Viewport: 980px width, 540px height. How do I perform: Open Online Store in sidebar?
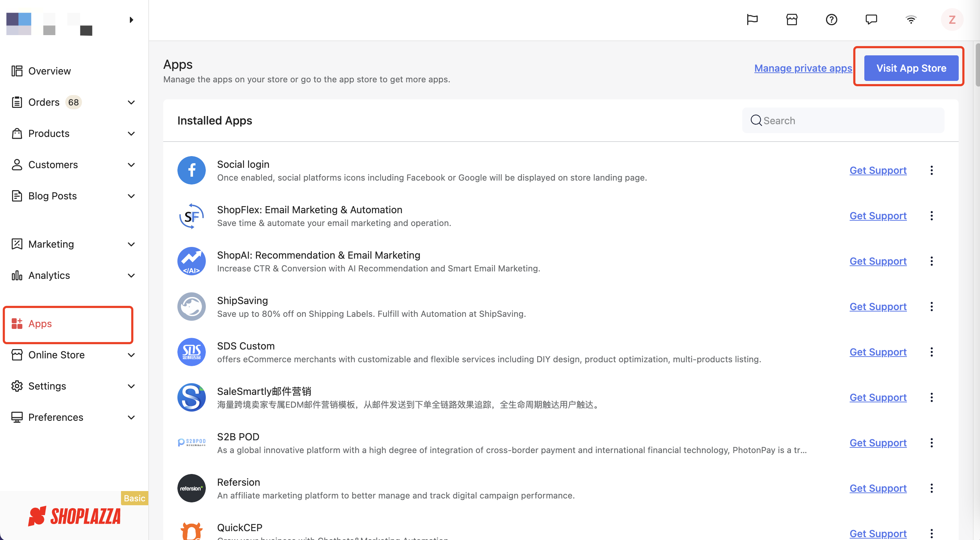[48, 355]
